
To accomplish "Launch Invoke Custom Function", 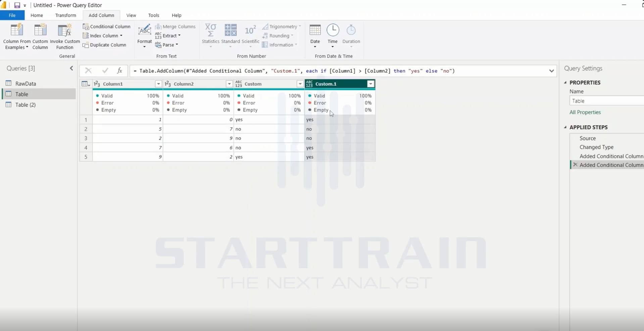I will point(65,36).
